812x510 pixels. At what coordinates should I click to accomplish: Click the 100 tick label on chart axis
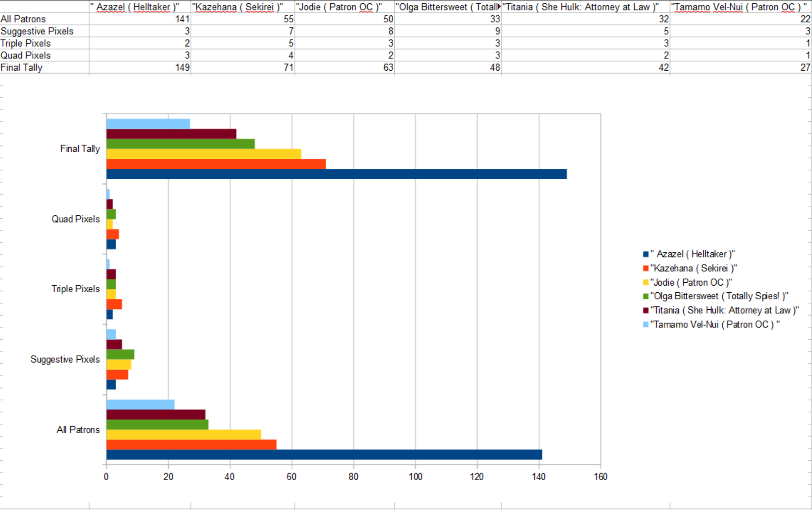(415, 477)
